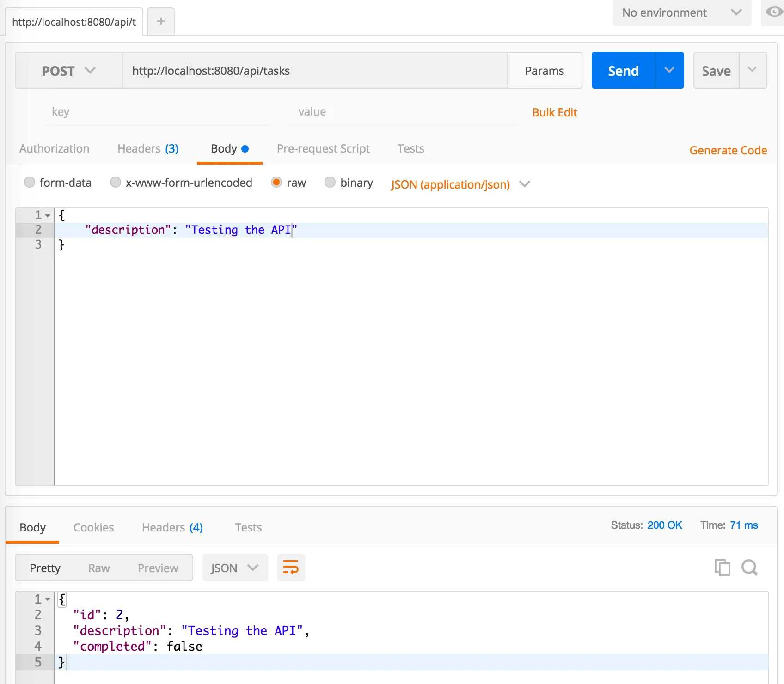Send the POST request
Screen dimensions: 784x684
(623, 70)
